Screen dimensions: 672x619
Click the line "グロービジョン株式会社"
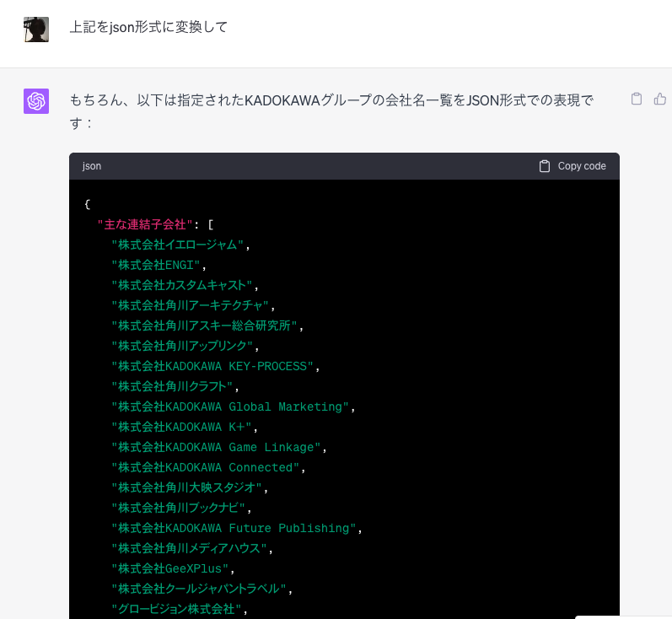tap(176, 609)
